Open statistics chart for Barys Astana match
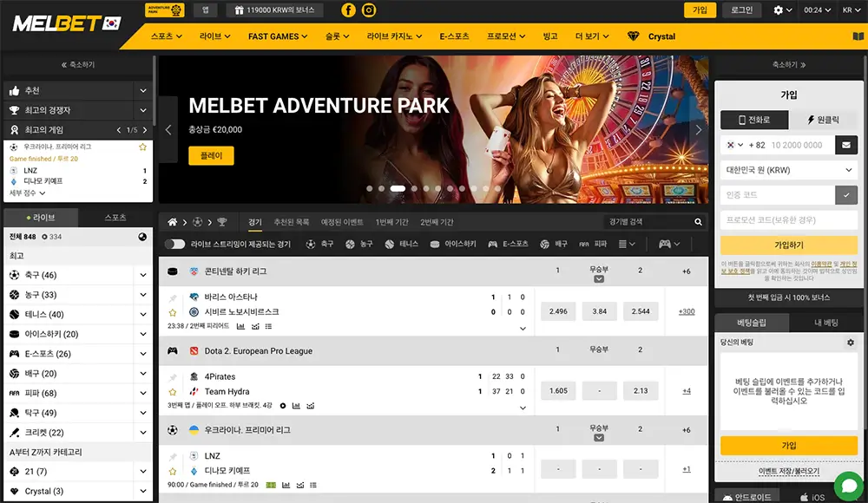868x503 pixels. point(240,326)
